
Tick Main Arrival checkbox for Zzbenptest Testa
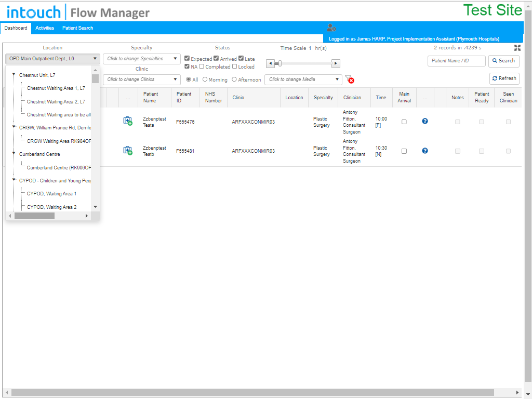pos(404,122)
